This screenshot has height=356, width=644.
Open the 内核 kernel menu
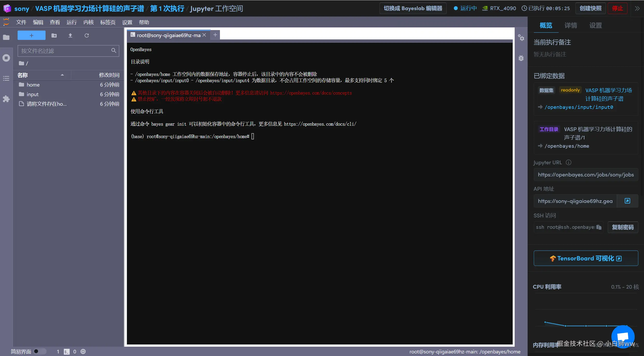88,22
